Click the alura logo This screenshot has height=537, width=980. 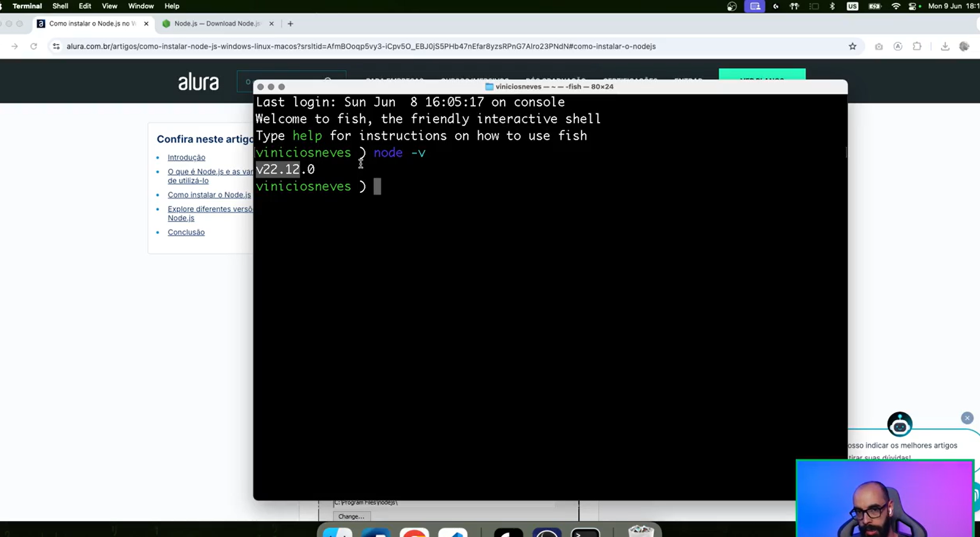coord(198,82)
